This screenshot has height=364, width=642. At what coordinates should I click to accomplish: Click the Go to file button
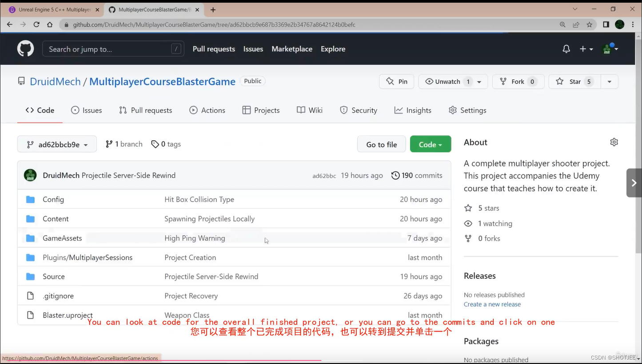[382, 144]
